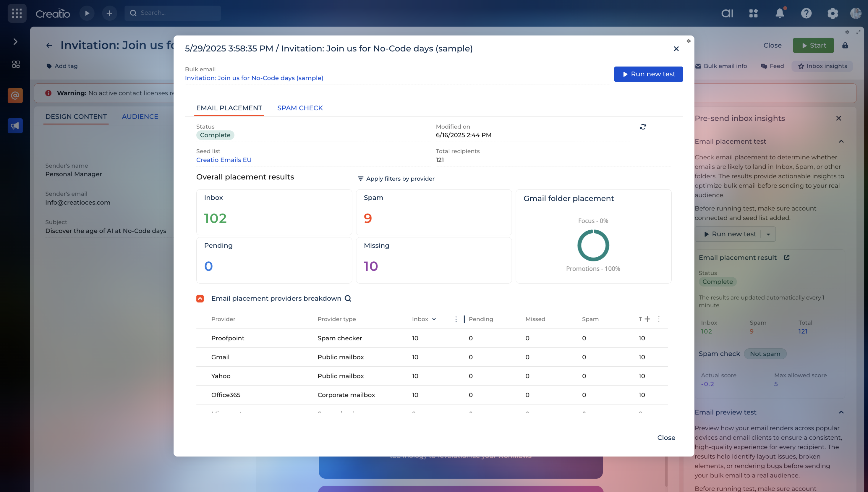Image resolution: width=868 pixels, height=492 pixels.
Task: Click the Creatio logo
Action: pos(53,14)
